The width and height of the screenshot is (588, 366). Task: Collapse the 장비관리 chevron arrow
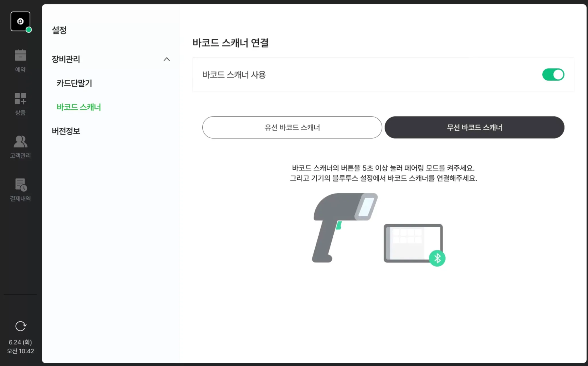click(167, 59)
